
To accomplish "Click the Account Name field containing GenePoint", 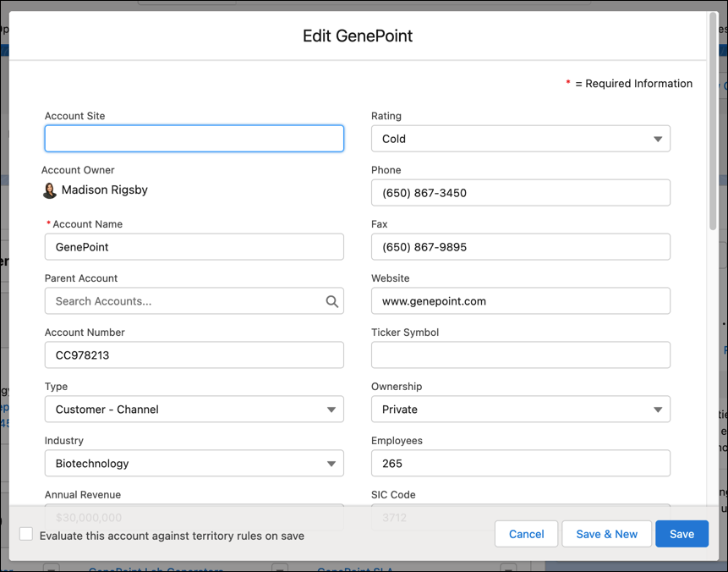I will point(194,247).
